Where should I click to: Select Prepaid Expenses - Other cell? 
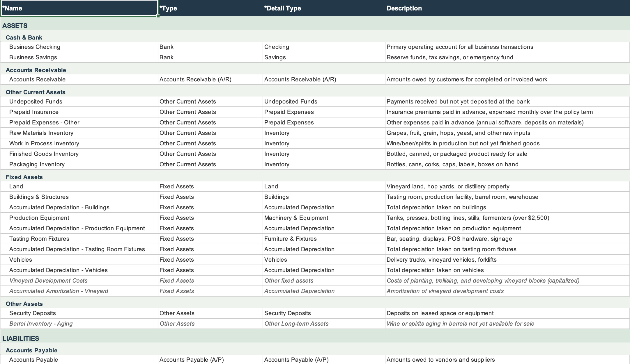(x=79, y=122)
